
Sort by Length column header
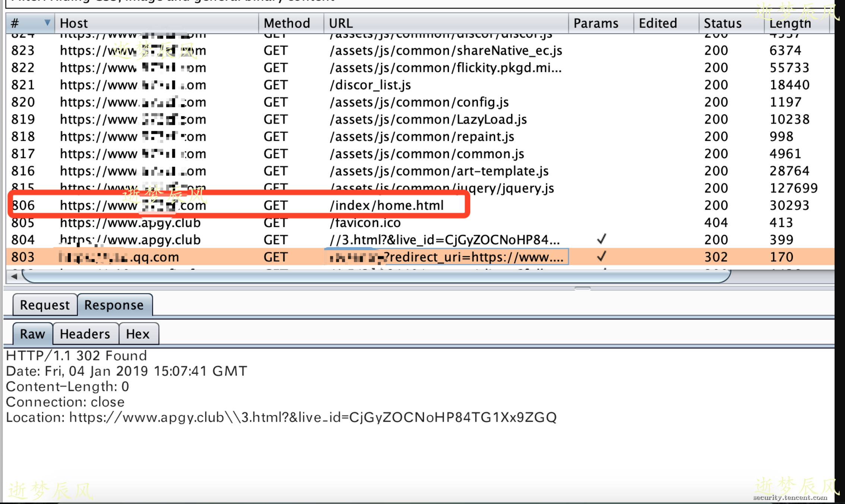790,23
